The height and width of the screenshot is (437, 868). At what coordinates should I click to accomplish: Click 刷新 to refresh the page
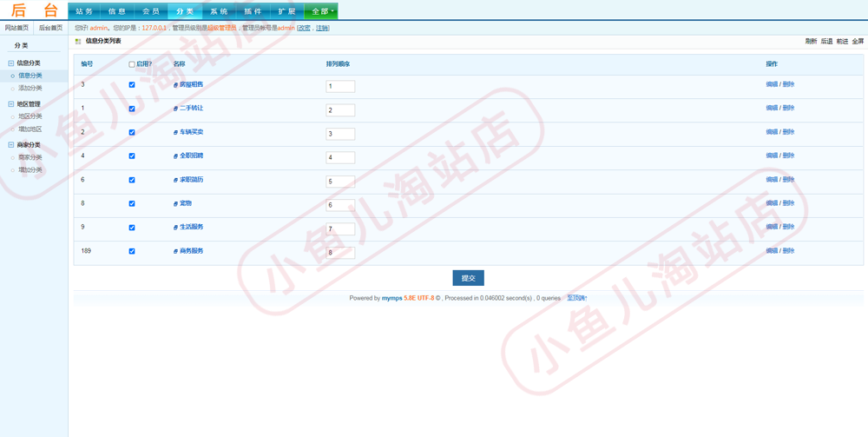[x=811, y=42]
